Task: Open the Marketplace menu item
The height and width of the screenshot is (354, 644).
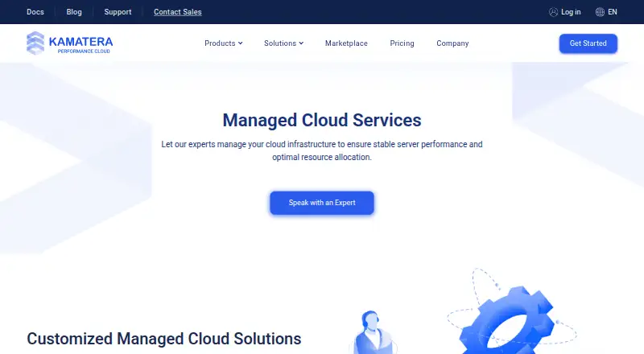Action: (346, 43)
